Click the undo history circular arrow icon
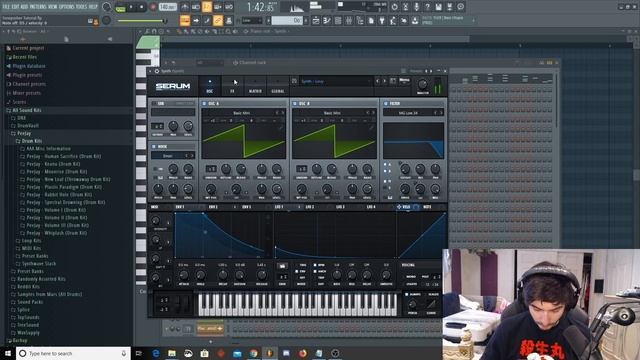This screenshot has width=640, height=360. click(x=394, y=7)
